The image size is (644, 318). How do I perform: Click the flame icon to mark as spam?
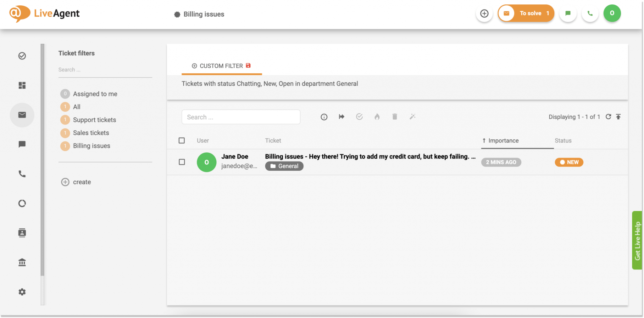click(x=377, y=116)
